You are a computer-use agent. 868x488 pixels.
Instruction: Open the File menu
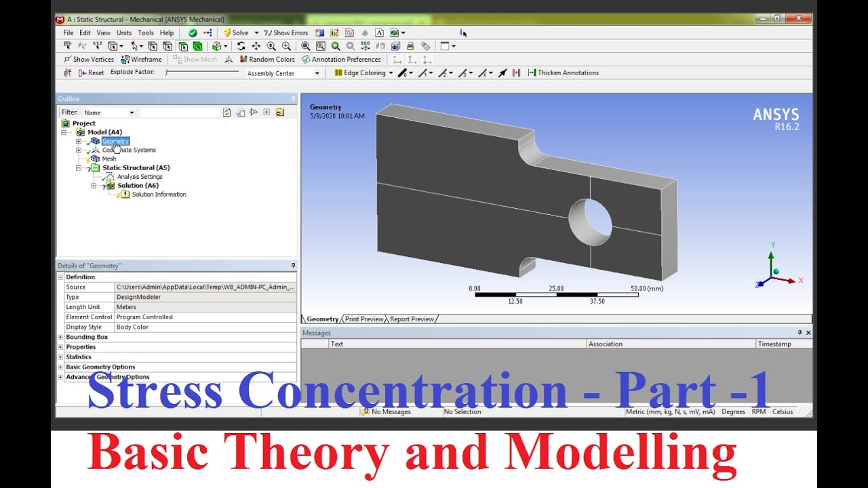[68, 33]
